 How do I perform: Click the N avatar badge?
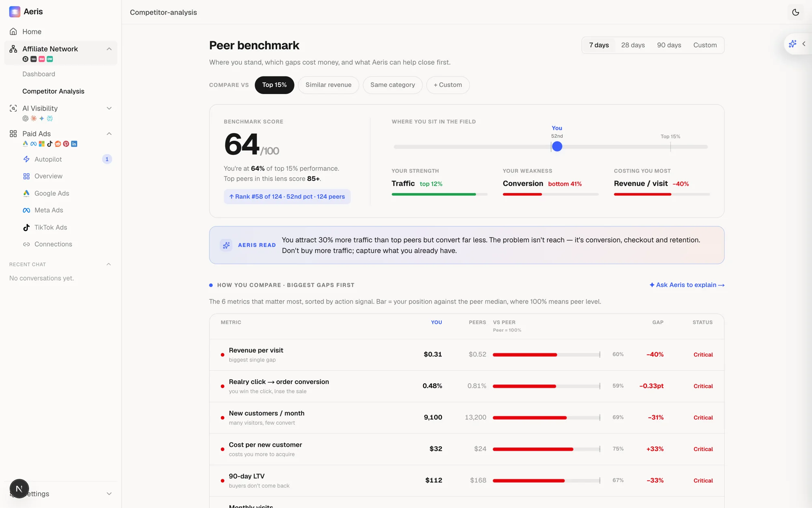click(19, 488)
